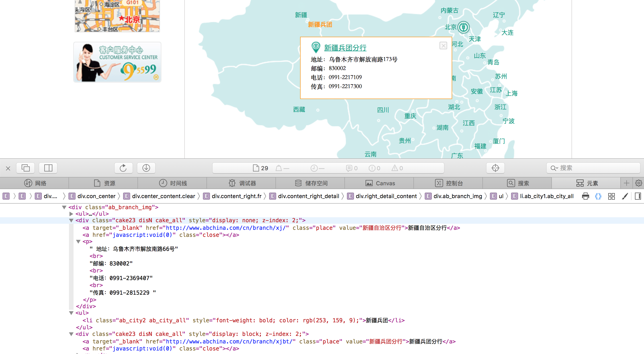
Task: Select li.ab_city1.ab_city_all breadcrumb item
Action: pyautogui.click(x=543, y=196)
